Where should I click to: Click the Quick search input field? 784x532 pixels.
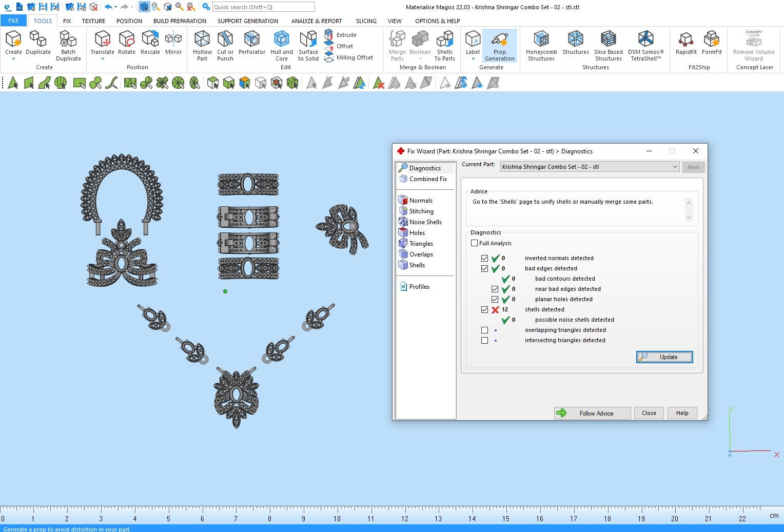tap(263, 7)
